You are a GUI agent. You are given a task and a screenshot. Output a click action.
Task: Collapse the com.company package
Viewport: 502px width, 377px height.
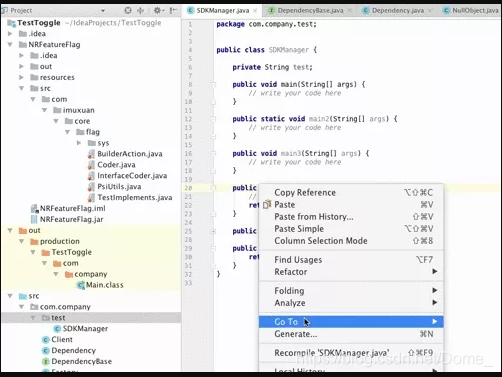21,307
